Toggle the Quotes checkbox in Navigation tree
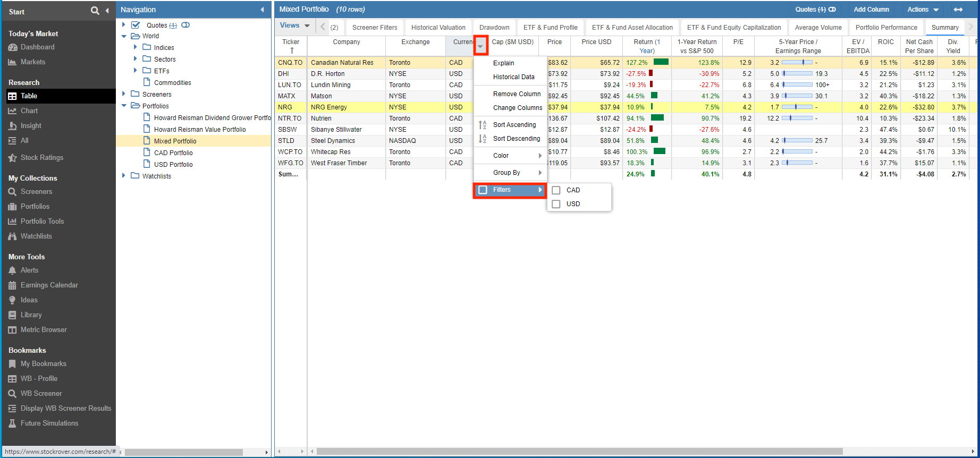This screenshot has height=458, width=980. click(136, 25)
